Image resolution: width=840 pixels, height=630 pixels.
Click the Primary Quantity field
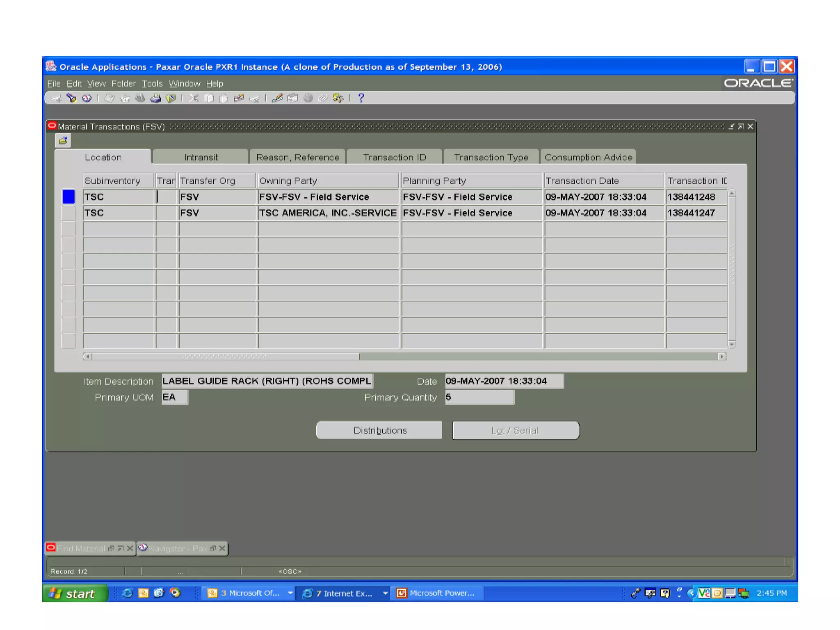click(479, 397)
